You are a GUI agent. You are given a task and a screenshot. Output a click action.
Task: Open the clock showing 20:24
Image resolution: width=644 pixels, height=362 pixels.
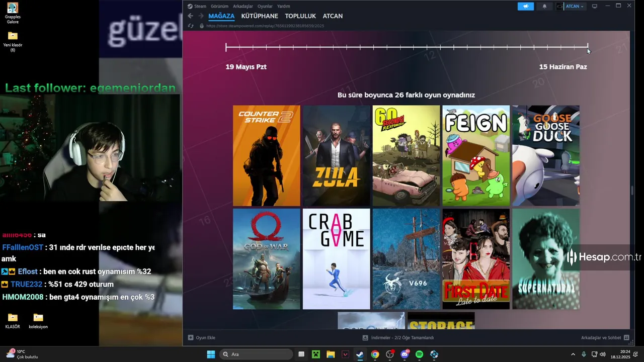coord(621,354)
